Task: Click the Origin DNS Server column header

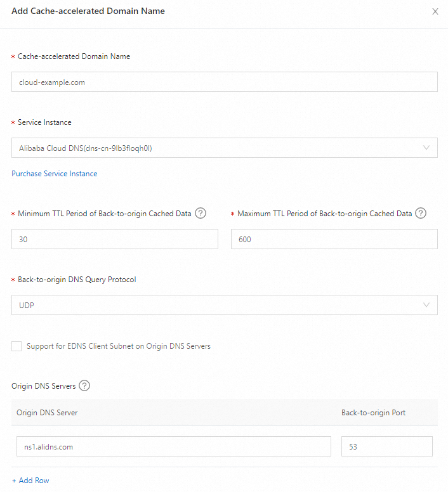Action: click(47, 413)
